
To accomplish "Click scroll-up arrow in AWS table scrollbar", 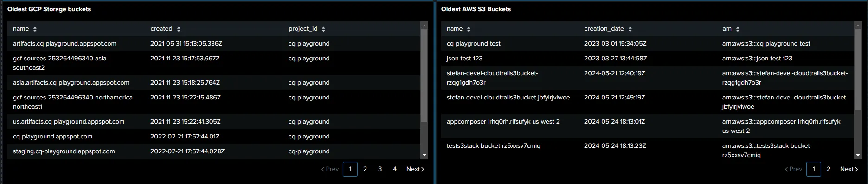I will coord(858,25).
